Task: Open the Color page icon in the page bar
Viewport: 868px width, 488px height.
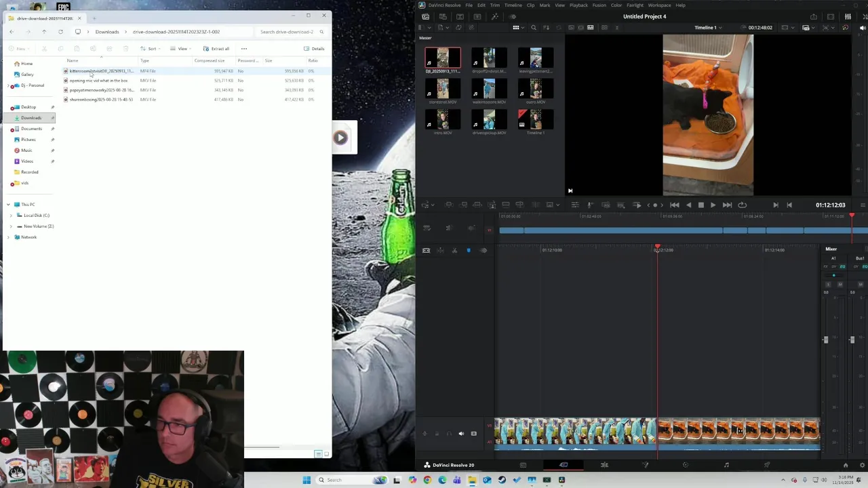Action: [686, 465]
